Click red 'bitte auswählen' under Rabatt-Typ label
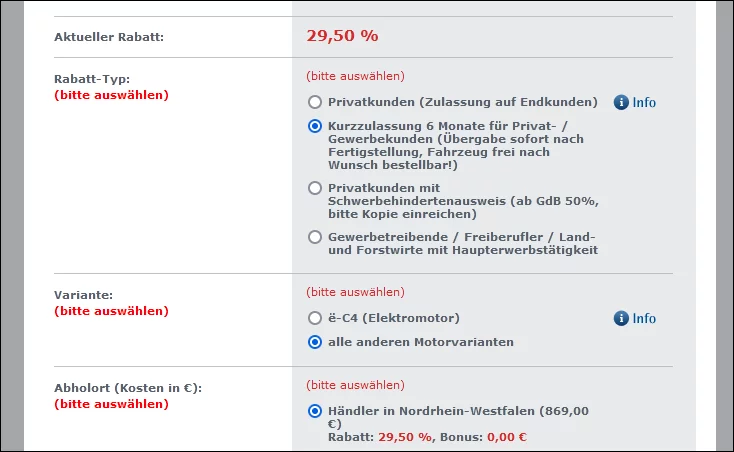This screenshot has width=734, height=452. pyautogui.click(x=111, y=95)
